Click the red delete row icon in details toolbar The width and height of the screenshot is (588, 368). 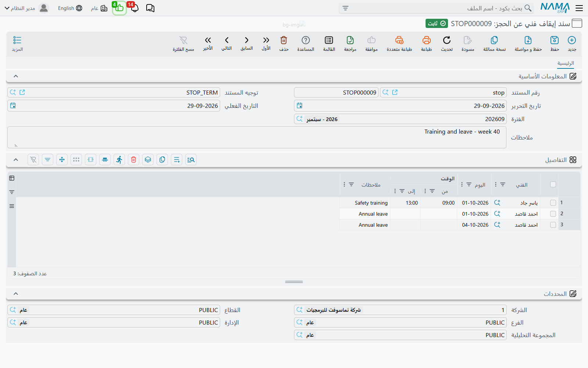pos(133,160)
